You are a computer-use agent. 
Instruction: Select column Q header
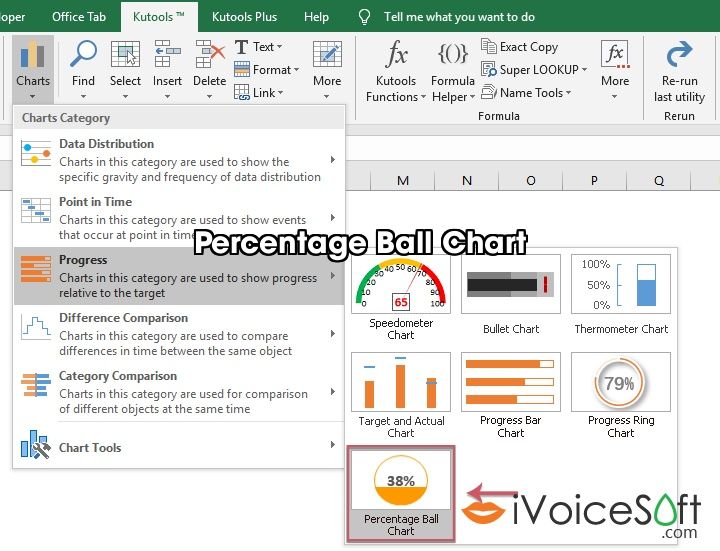point(658,180)
